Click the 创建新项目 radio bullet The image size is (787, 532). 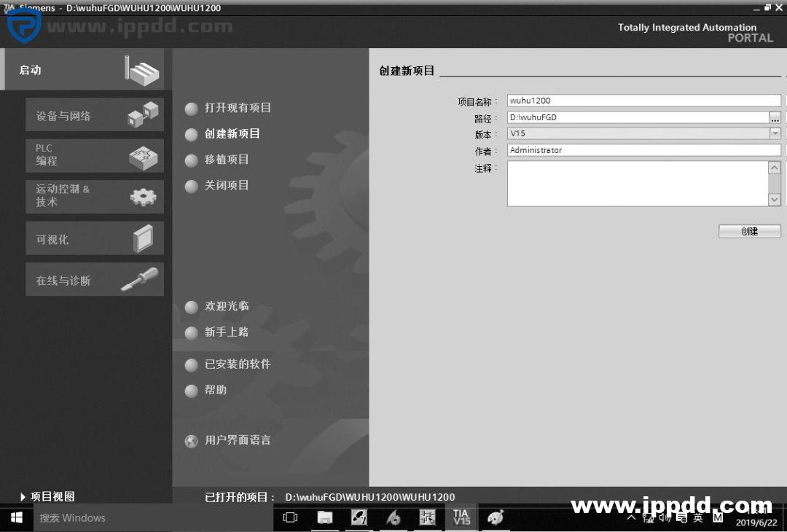coord(191,133)
